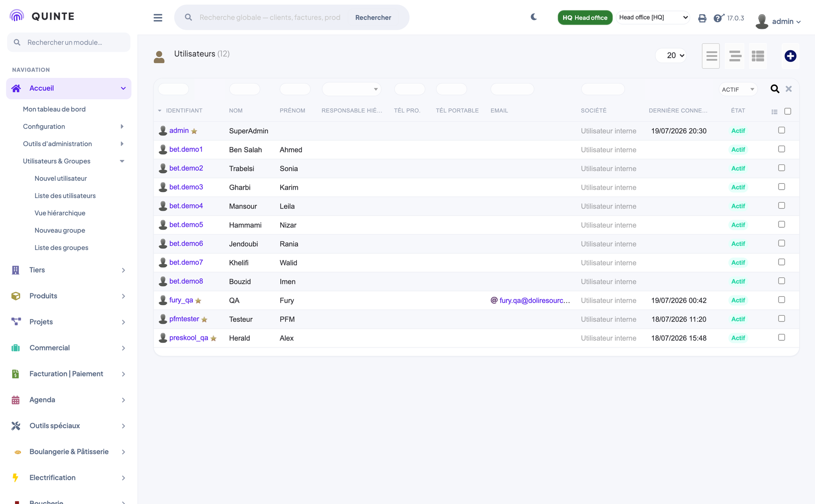Image resolution: width=815 pixels, height=504 pixels.
Task: Focus the global search field
Action: (270, 17)
